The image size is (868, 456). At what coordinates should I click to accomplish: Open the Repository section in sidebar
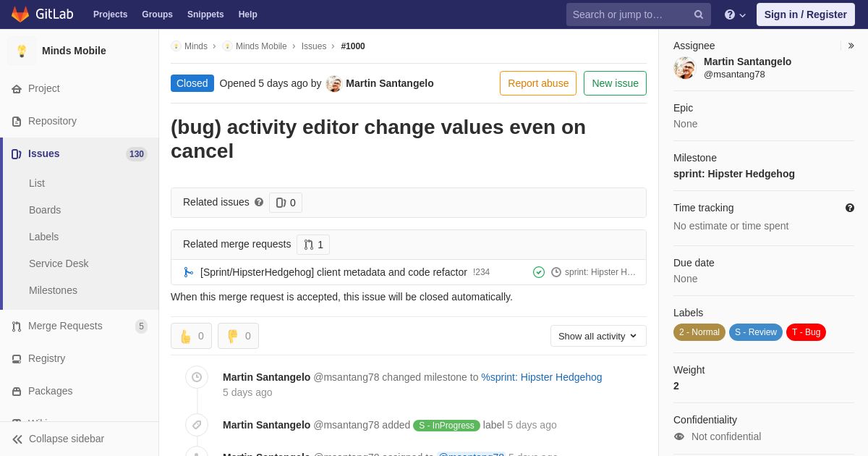click(52, 121)
